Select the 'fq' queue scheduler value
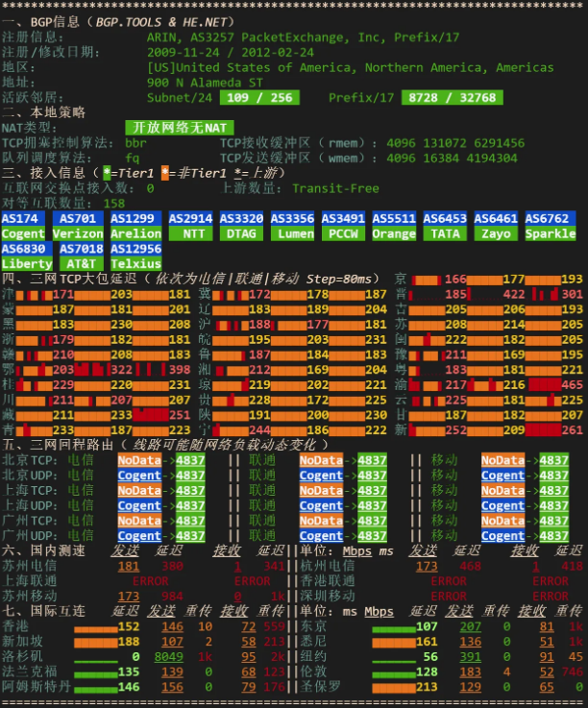 [133, 159]
